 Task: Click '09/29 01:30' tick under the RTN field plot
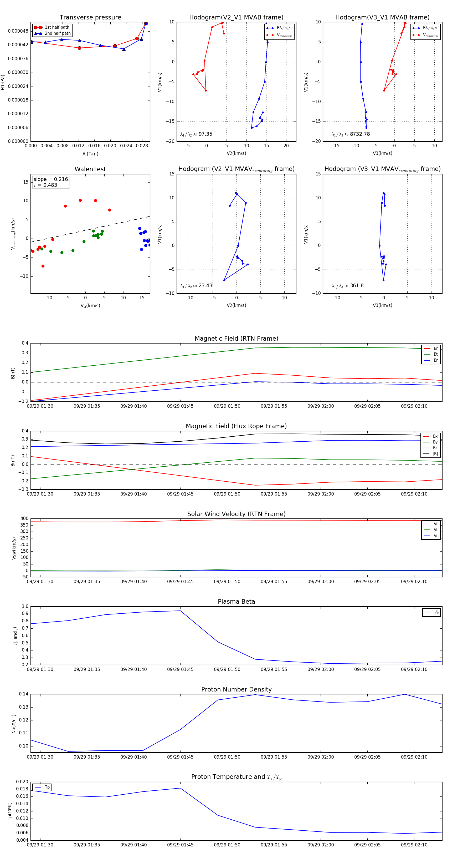(40, 406)
